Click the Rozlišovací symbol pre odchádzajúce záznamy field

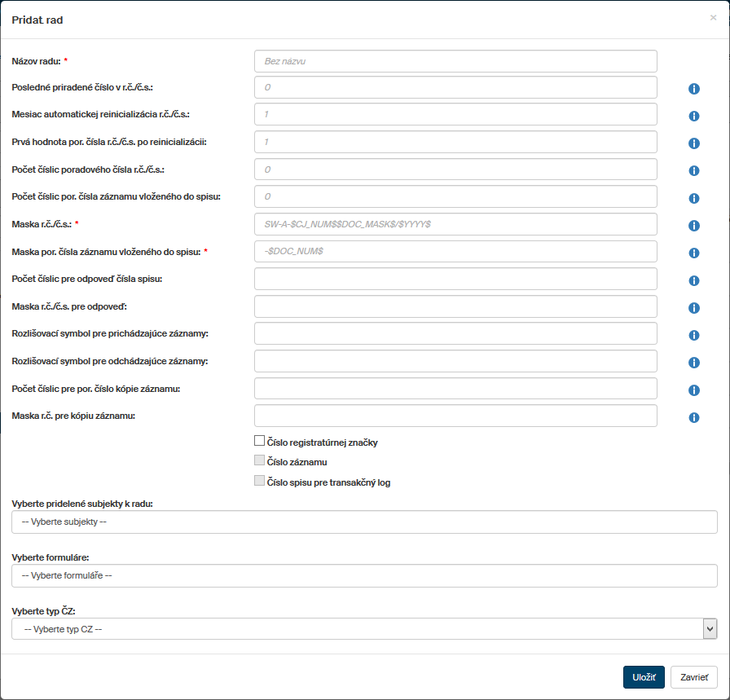(x=455, y=361)
